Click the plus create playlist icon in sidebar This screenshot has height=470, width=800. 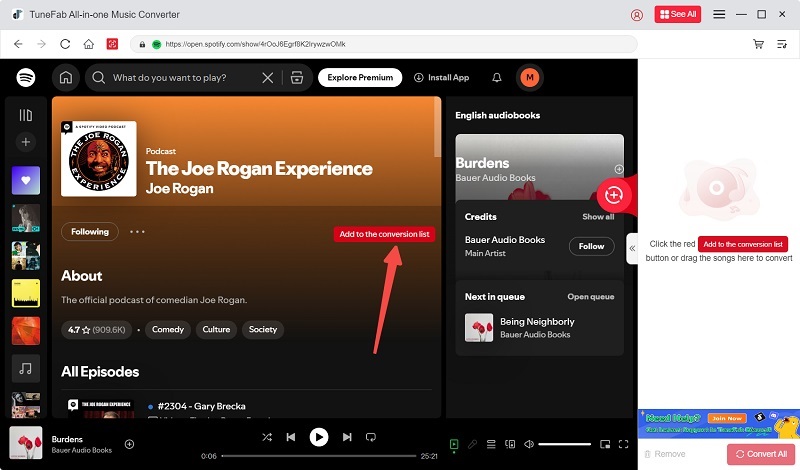tap(26, 142)
